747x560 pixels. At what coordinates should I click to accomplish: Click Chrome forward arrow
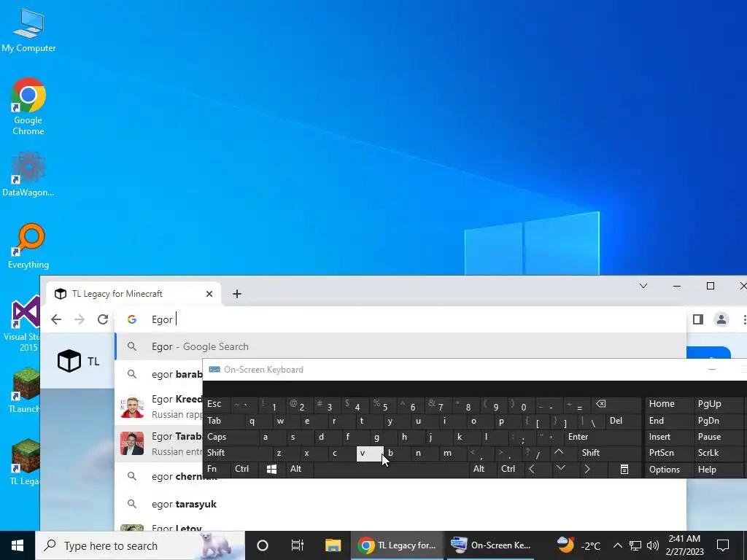pyautogui.click(x=80, y=319)
